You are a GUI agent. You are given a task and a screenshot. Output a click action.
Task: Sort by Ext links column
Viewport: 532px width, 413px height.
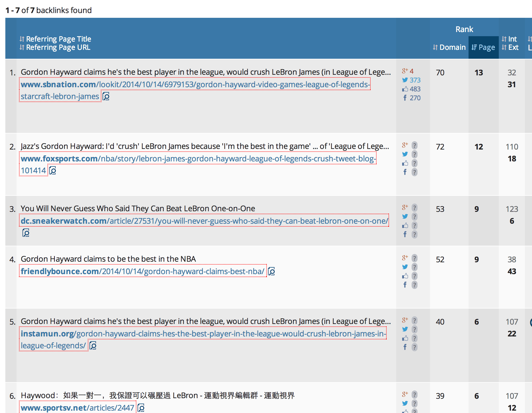coord(510,47)
